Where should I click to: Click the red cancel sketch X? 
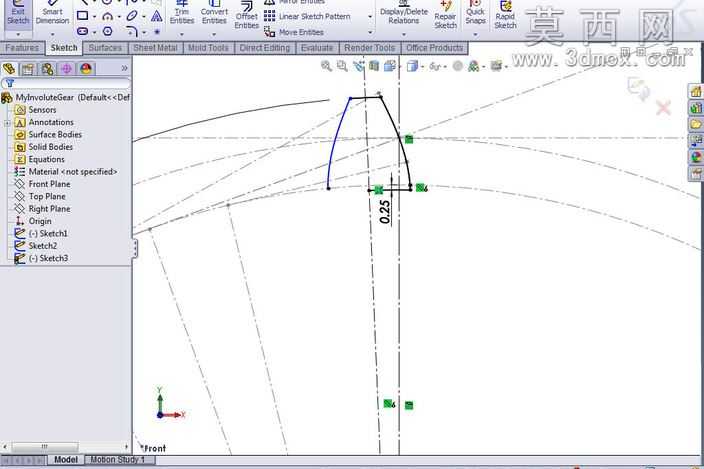point(664,108)
